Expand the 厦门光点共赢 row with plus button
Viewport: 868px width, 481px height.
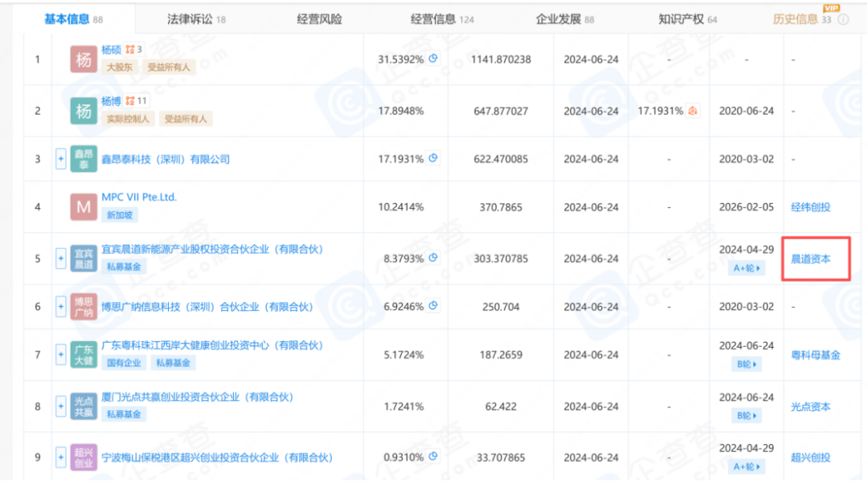[x=60, y=406]
